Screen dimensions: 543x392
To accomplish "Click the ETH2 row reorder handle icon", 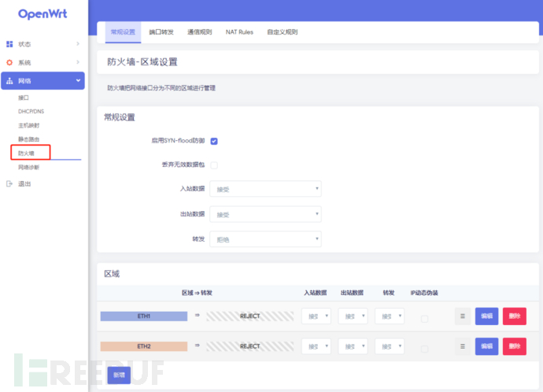I will point(463,346).
